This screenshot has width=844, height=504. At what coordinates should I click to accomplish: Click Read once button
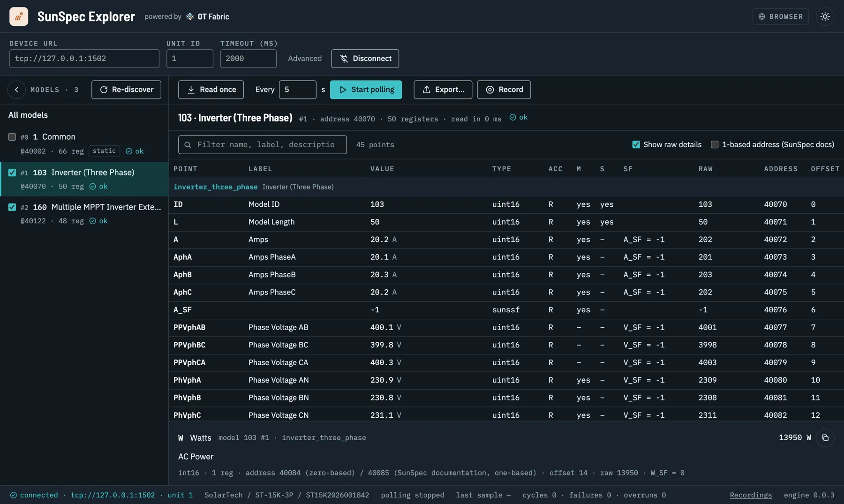tap(211, 90)
